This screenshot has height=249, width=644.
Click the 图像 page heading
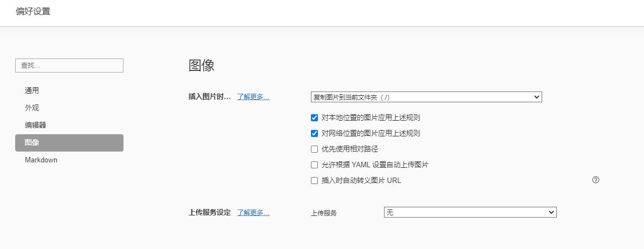click(201, 65)
